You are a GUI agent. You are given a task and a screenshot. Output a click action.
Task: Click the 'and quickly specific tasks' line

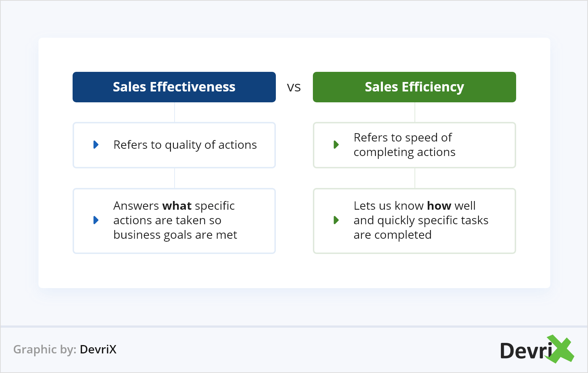[421, 220]
